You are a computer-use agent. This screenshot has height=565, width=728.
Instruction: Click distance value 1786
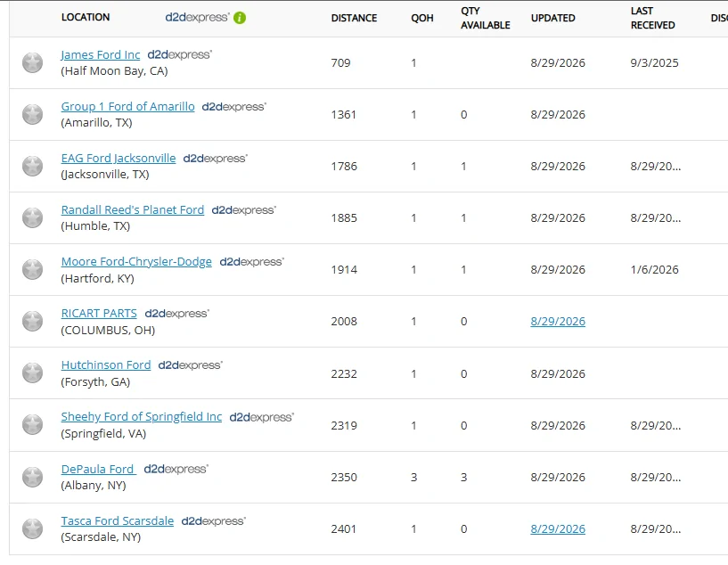click(x=344, y=167)
